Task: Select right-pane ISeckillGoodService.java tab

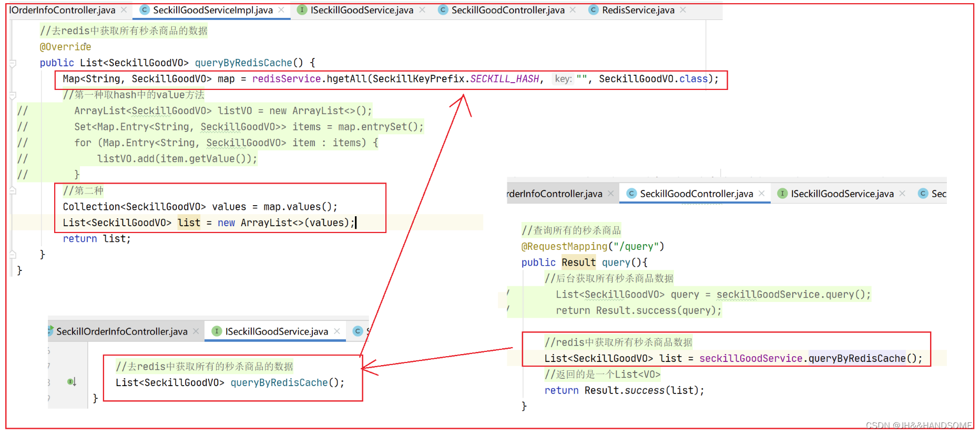Action: pos(842,194)
